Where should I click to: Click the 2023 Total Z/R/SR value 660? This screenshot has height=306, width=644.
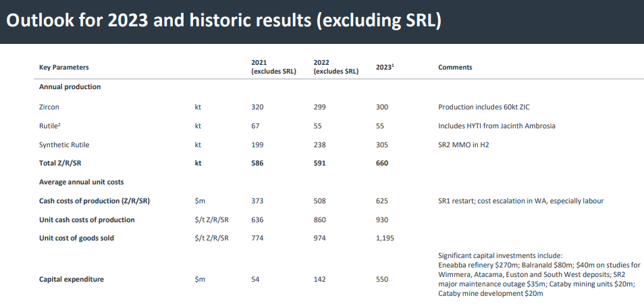pos(382,163)
